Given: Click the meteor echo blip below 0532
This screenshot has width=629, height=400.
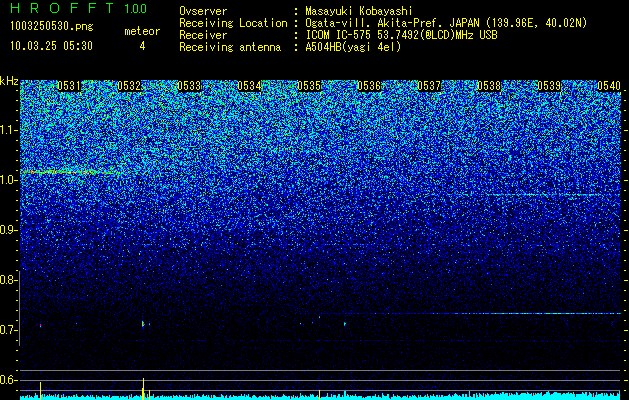Looking at the screenshot, I should point(143,324).
